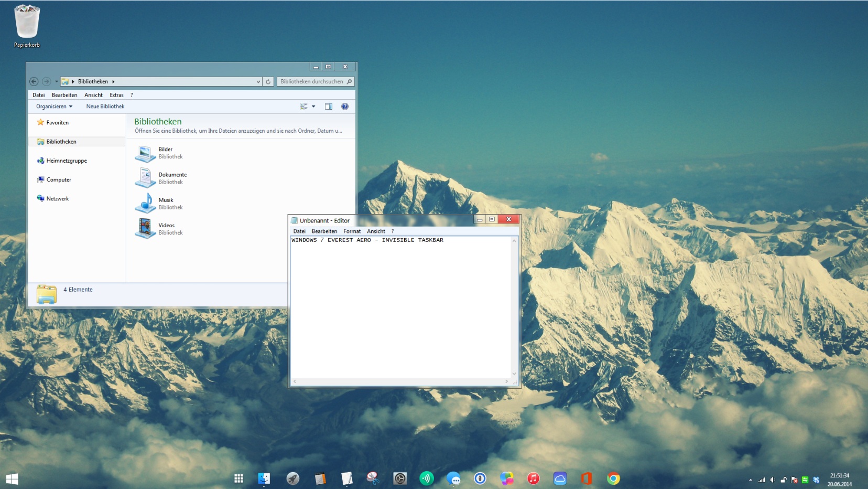The image size is (868, 489).
Task: Select the Musik library
Action: point(159,204)
